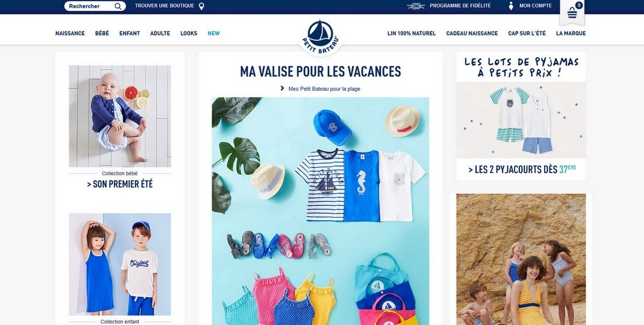This screenshot has width=644, height=325.
Task: Click the store locator map pin icon
Action: coord(201,6)
